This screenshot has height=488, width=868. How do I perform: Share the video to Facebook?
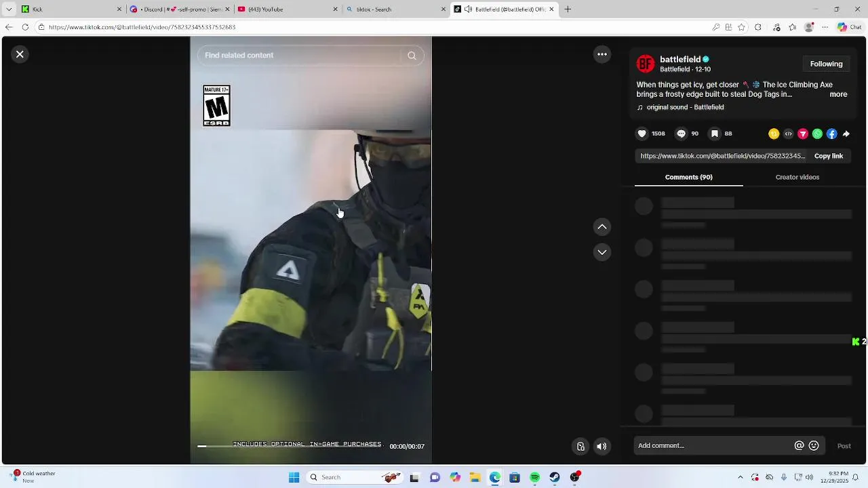click(x=831, y=134)
